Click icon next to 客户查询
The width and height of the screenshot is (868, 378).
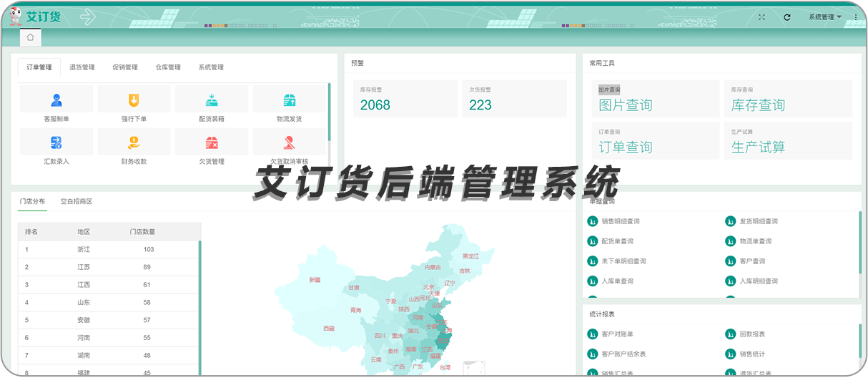[730, 261]
